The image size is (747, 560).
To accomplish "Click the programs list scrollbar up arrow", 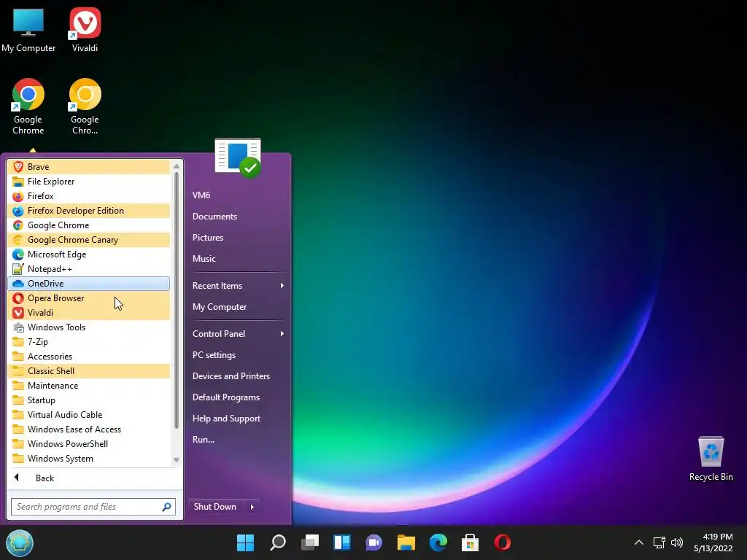I will point(177,166).
